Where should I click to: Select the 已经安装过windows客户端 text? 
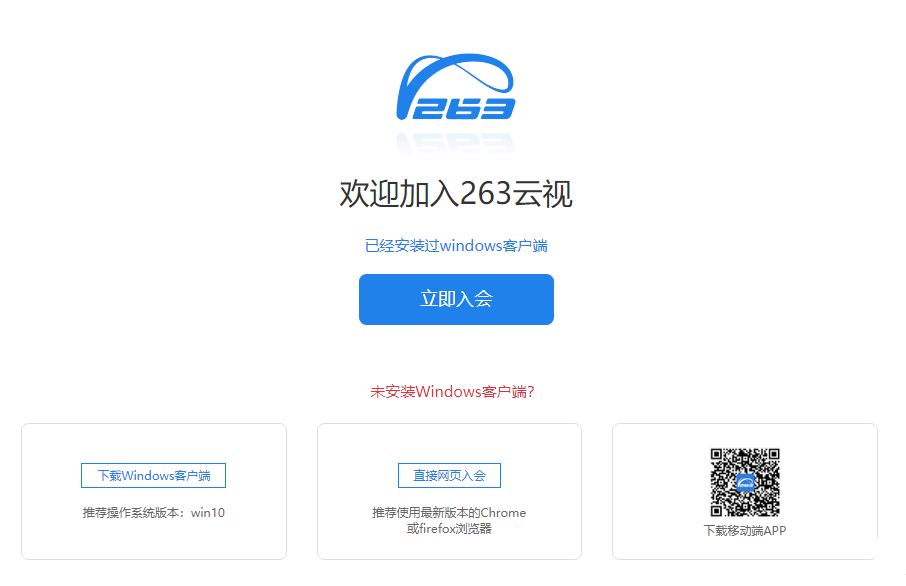click(x=456, y=246)
